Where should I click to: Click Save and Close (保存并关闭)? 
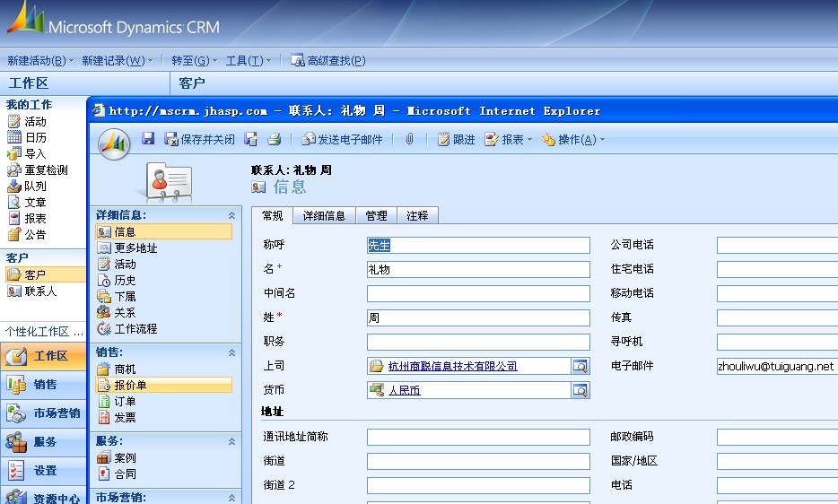pyautogui.click(x=199, y=140)
